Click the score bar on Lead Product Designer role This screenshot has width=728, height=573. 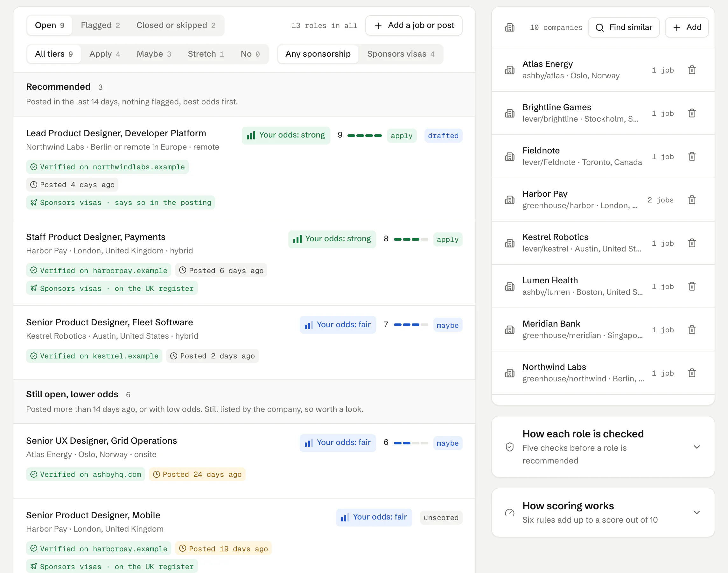point(365,136)
